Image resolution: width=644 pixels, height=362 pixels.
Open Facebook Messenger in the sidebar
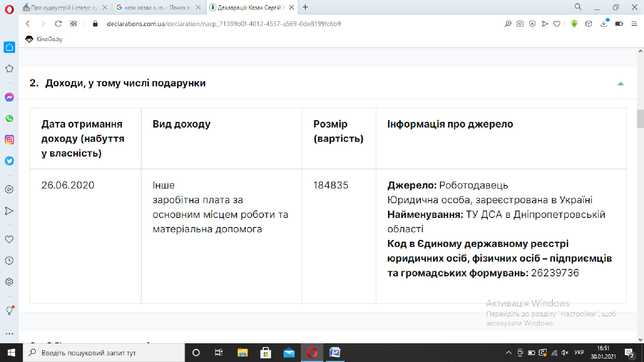pos(9,97)
